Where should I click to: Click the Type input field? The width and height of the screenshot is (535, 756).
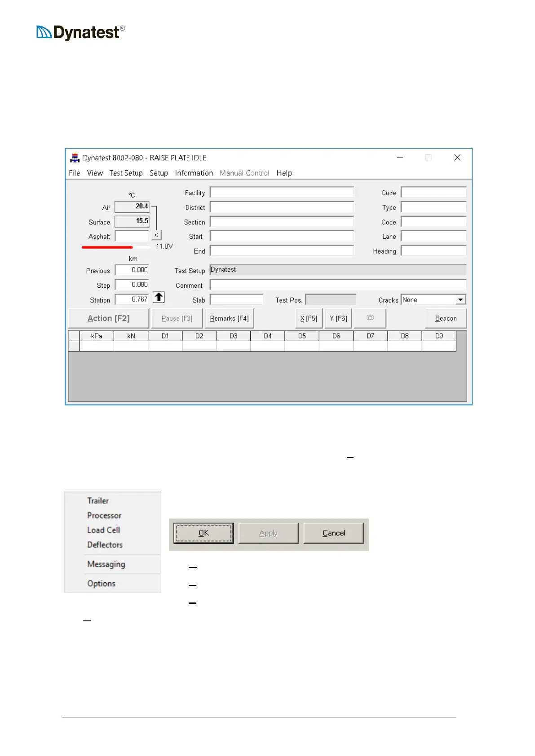[x=433, y=207]
